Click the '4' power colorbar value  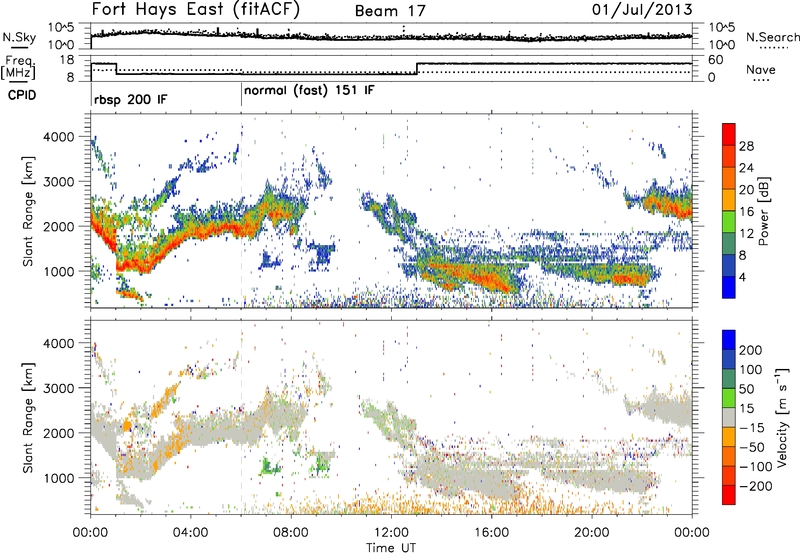743,278
